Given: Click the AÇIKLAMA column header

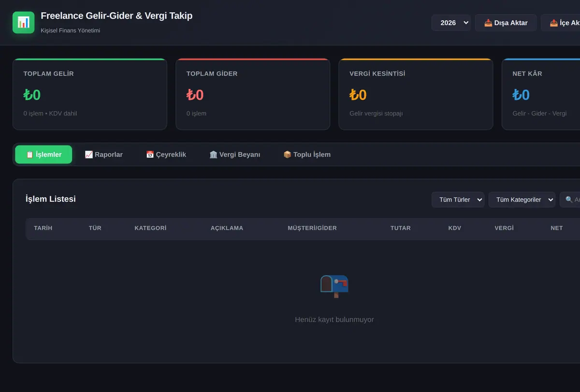Looking at the screenshot, I should point(227,228).
